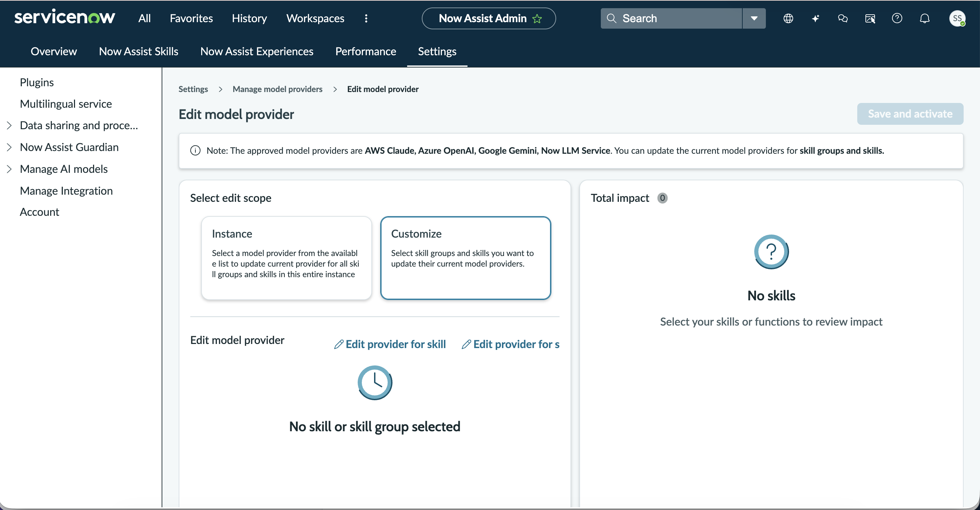Go to Settings breadcrumb link
The width and height of the screenshot is (980, 510).
click(x=193, y=89)
